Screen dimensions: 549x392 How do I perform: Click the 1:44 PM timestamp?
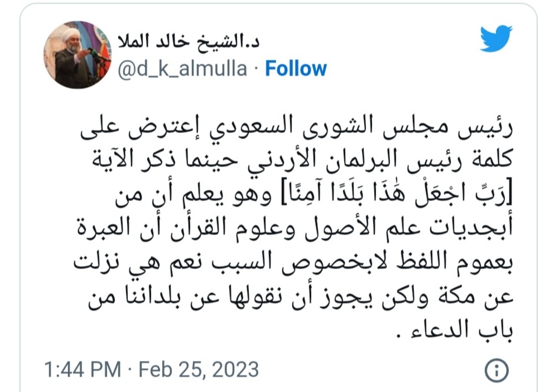pyautogui.click(x=81, y=370)
